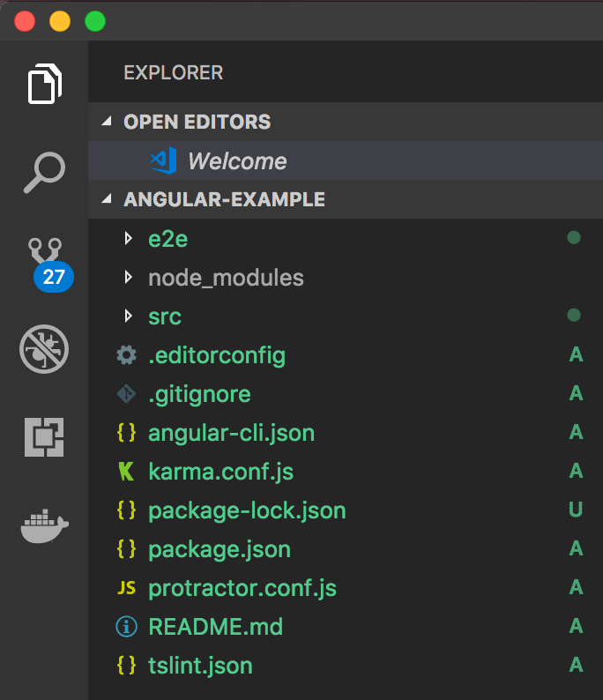Screen dimensions: 603x700
Task: Open the Search view magnifier icon
Action: click(x=45, y=172)
